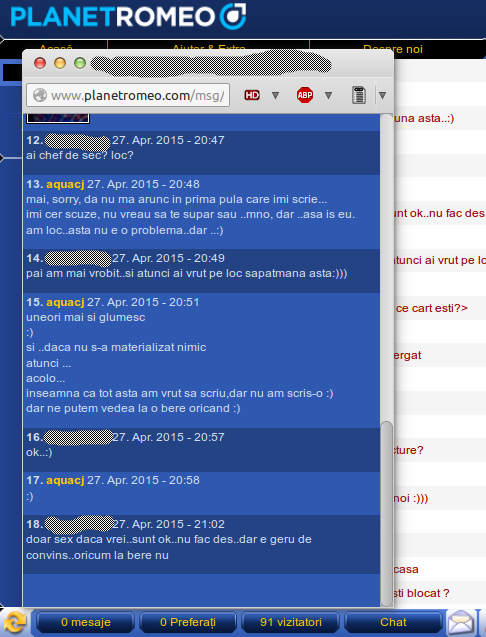Image resolution: width=486 pixels, height=637 pixels.
Task: Click the yellow minimize window button
Action: pyautogui.click(x=60, y=63)
